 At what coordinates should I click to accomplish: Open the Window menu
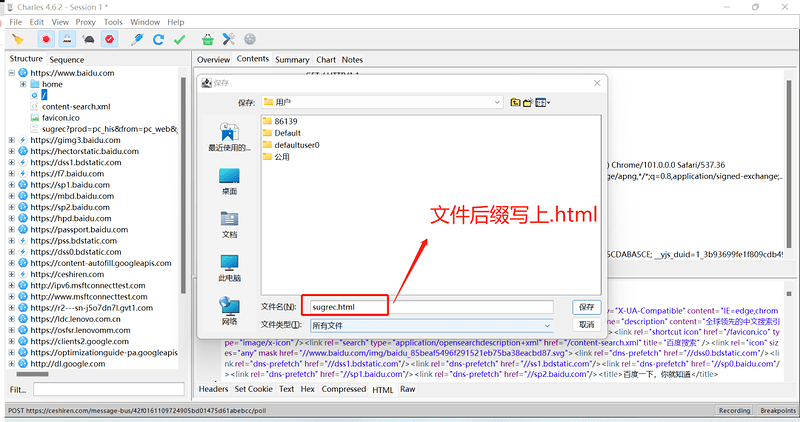tap(145, 22)
